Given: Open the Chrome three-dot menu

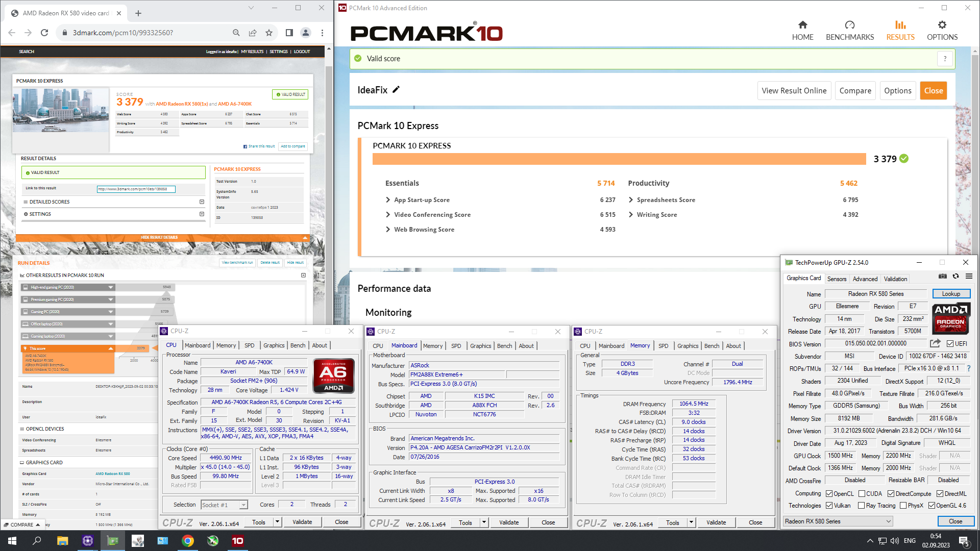Looking at the screenshot, I should click(x=322, y=33).
